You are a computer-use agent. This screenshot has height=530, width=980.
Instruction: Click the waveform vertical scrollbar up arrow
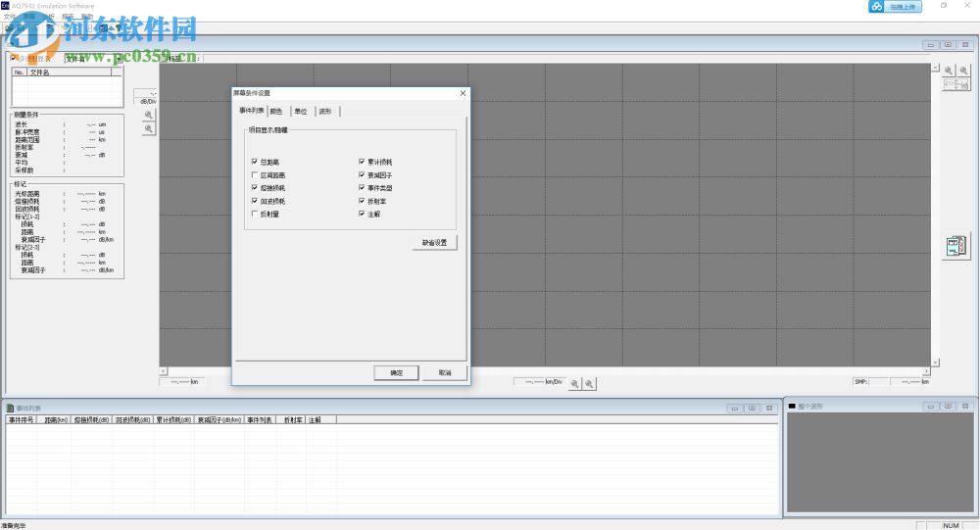tap(935, 68)
